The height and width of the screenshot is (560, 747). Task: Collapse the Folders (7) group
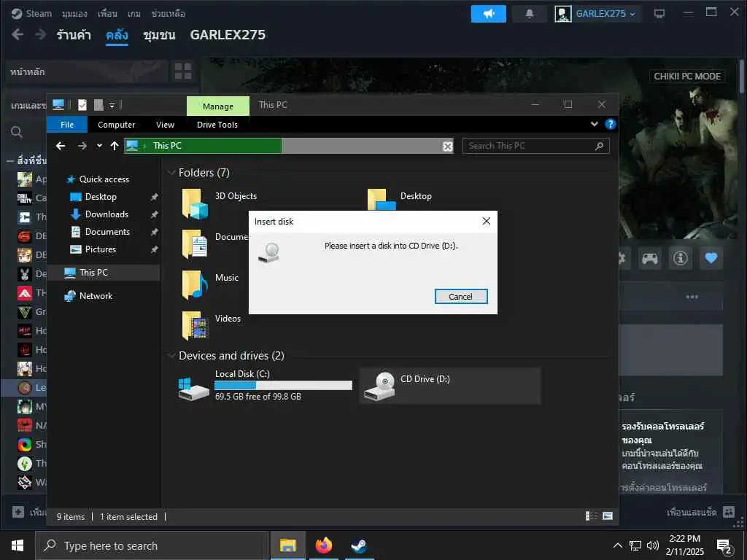pos(171,172)
